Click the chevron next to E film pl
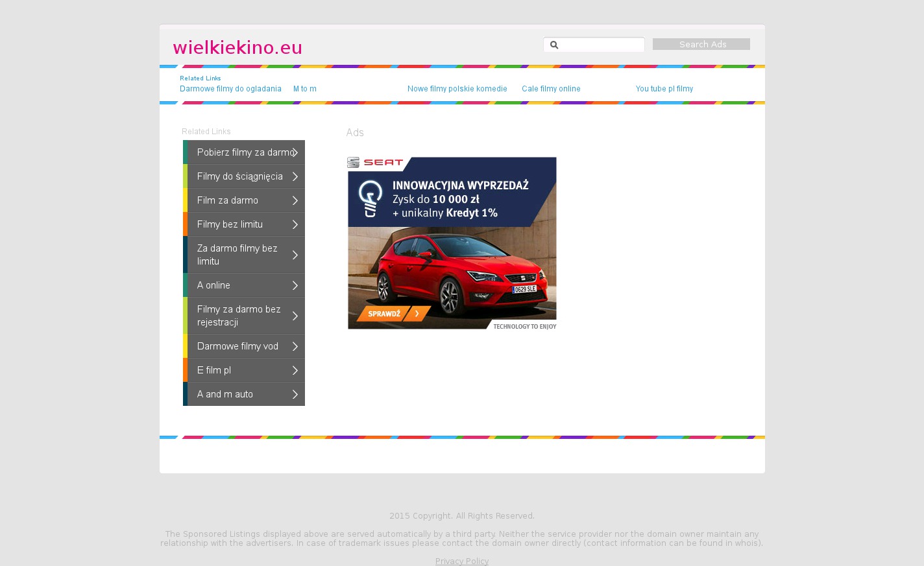 295,370
